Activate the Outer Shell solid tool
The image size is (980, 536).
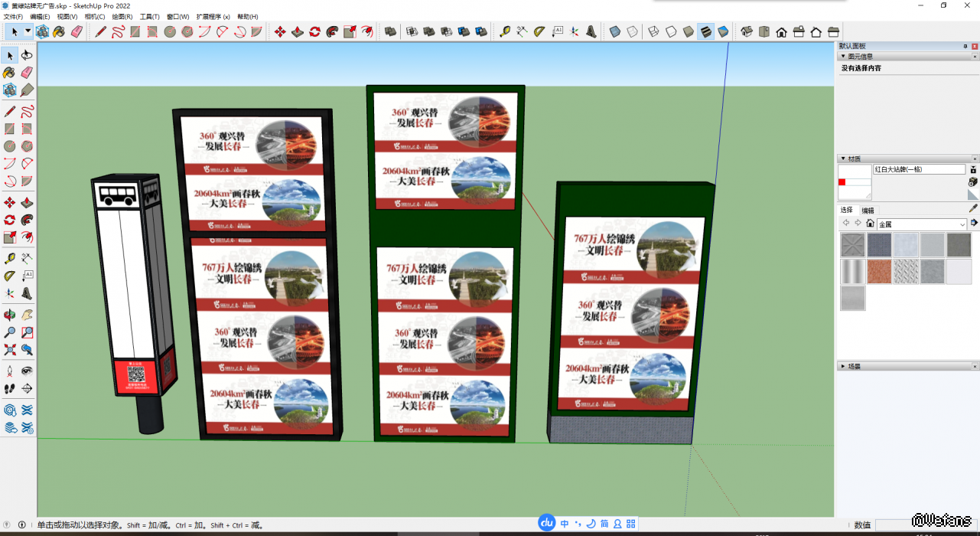(391, 31)
